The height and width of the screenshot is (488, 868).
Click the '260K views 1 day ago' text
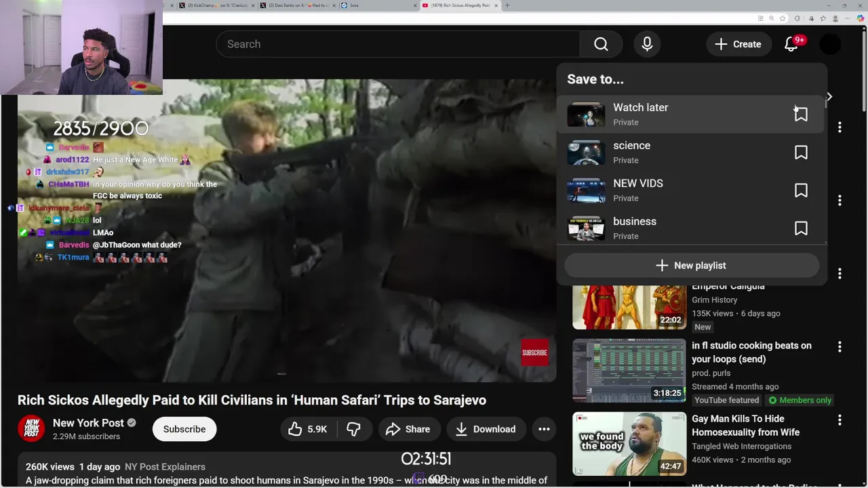[x=73, y=467]
